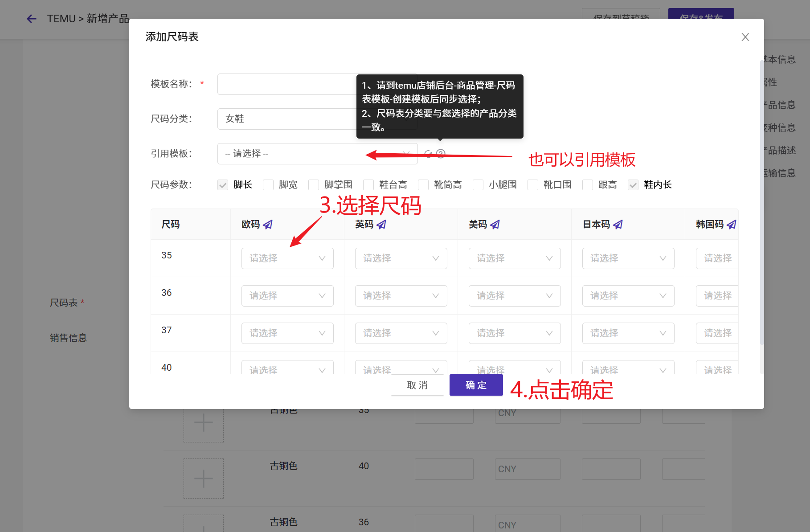810x532 pixels.
Task: Open 韩国码 dropdown for size 37
Action: click(x=717, y=333)
